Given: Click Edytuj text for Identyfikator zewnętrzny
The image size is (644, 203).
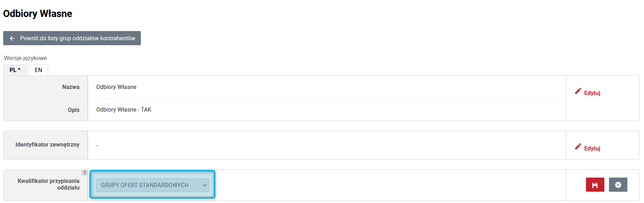Looking at the screenshot, I should [x=592, y=148].
